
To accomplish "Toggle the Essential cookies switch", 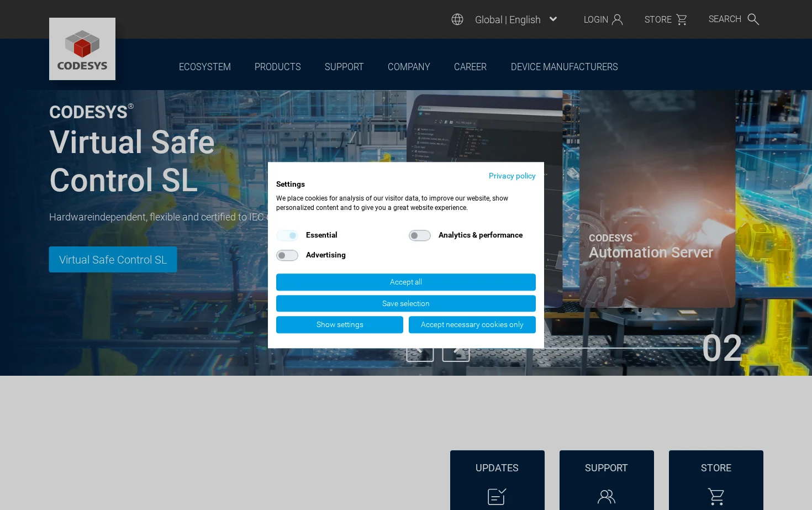I will (x=287, y=235).
